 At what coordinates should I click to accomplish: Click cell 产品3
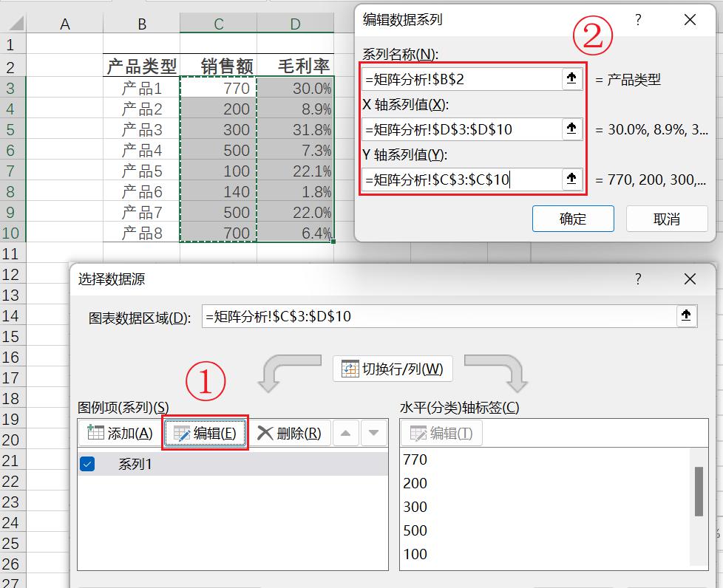pyautogui.click(x=141, y=129)
